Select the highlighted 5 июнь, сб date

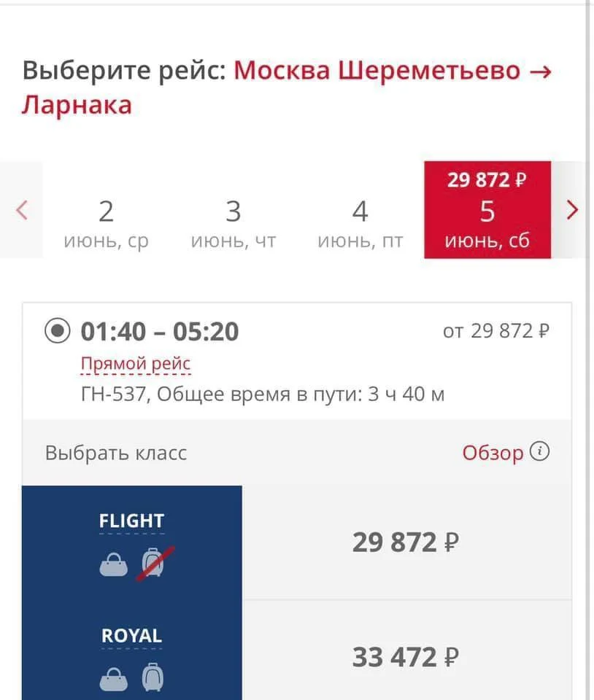click(x=487, y=211)
